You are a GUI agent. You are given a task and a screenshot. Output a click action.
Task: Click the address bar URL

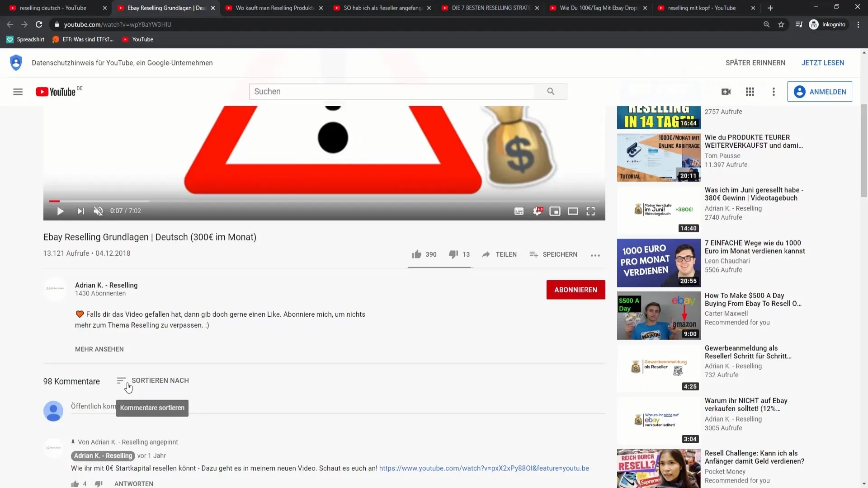coord(118,24)
